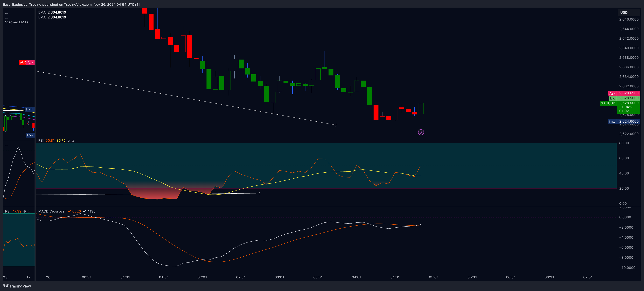The width and height of the screenshot is (644, 291).
Task: Click the purple lightning event icon
Action: click(421, 132)
